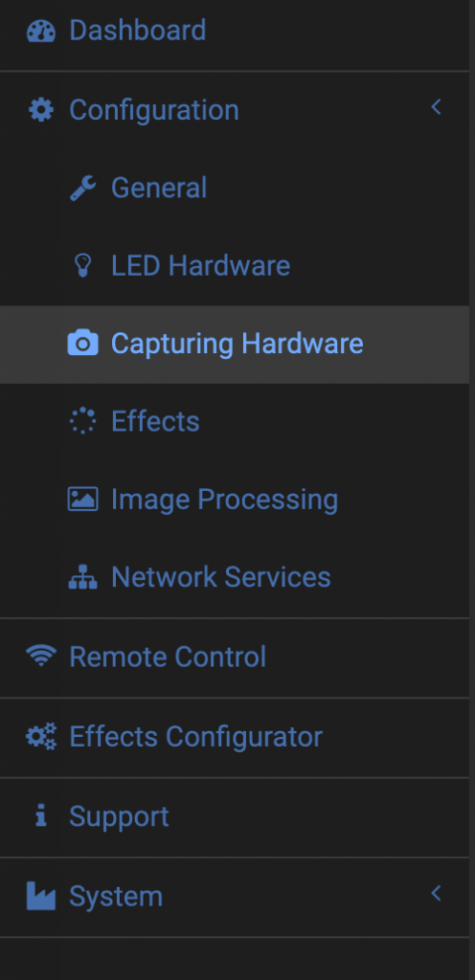Click the Configuration gear icon

[x=41, y=110]
